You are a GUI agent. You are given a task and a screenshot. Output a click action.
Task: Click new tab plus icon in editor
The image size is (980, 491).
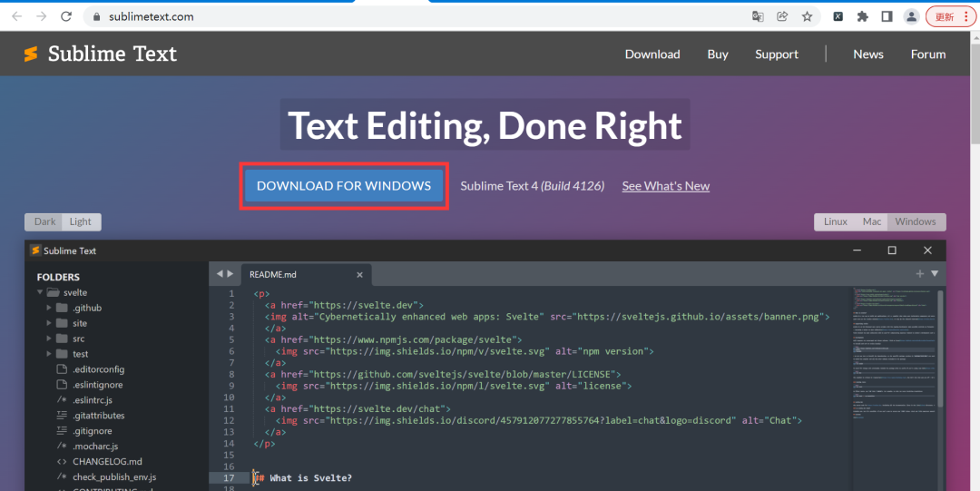point(920,273)
